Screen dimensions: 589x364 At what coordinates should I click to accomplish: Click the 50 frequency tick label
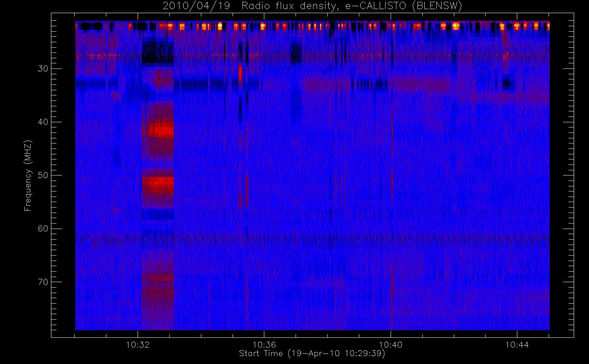[x=43, y=175]
